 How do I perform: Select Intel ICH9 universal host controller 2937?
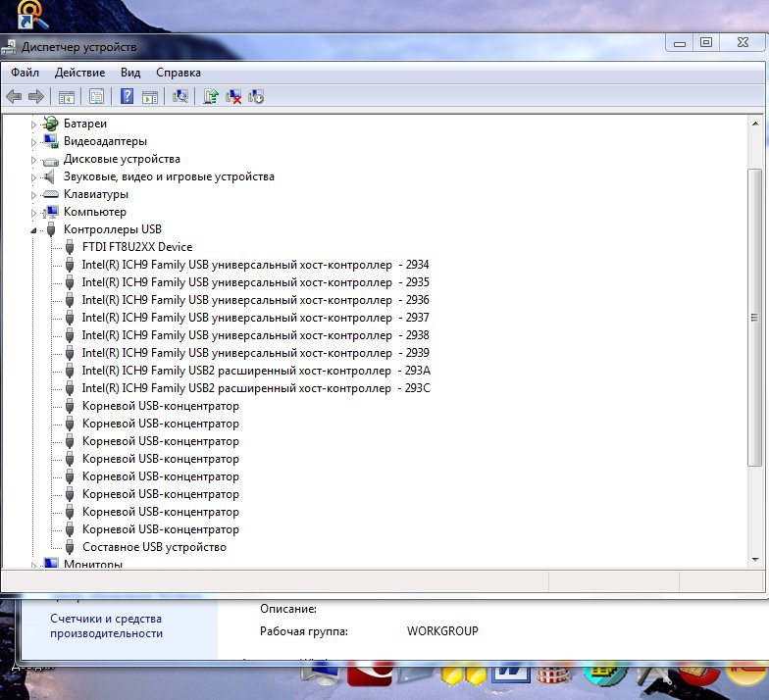click(255, 318)
